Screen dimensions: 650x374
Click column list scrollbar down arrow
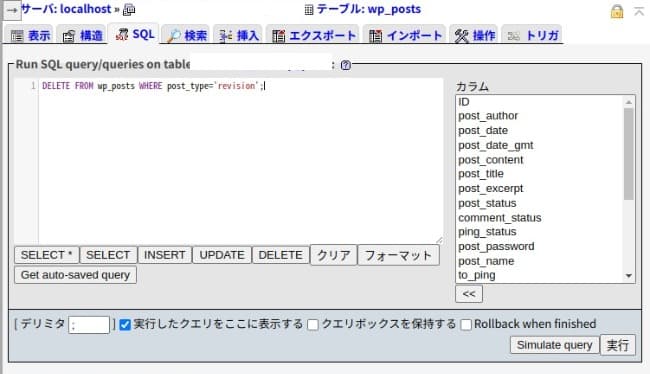[x=629, y=276]
